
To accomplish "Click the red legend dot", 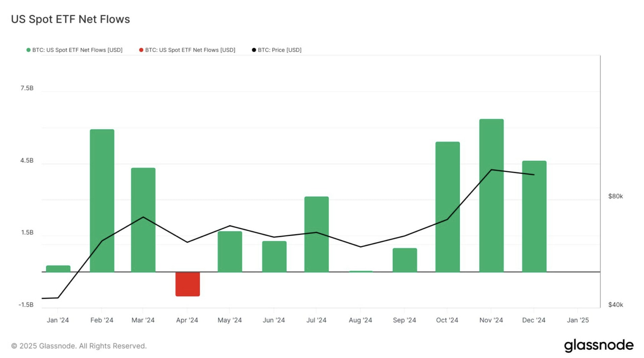I will point(141,50).
